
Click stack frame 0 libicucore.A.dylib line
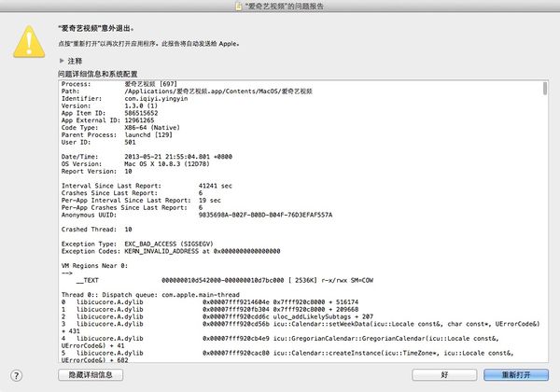point(210,302)
